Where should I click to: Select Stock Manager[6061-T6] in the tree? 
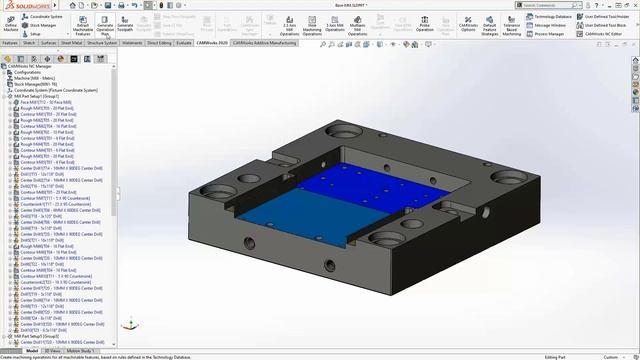32,84
